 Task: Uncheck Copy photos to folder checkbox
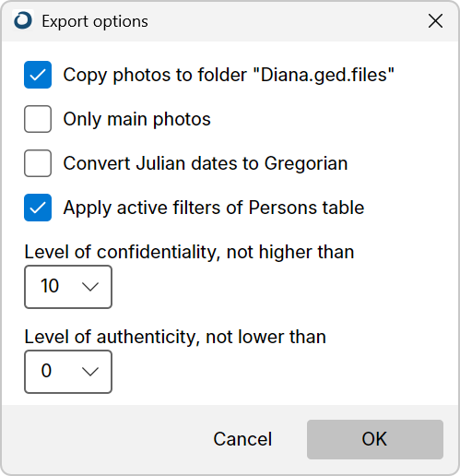pos(38,75)
